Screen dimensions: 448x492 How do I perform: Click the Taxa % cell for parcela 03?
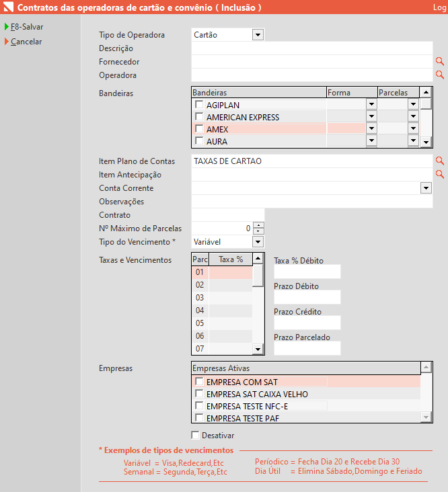tap(231, 298)
